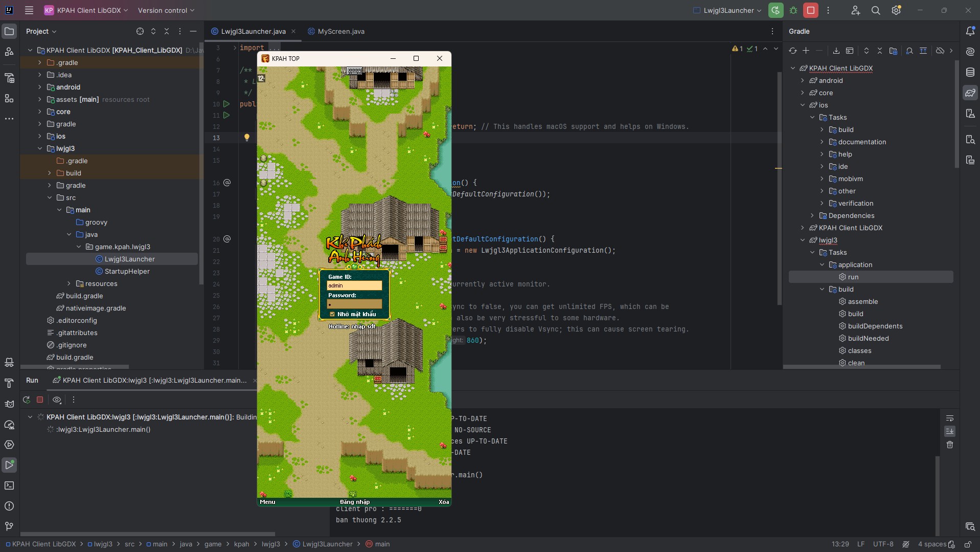Open Code With Me add-user icon
The width and height of the screenshot is (980, 552).
tap(855, 10)
